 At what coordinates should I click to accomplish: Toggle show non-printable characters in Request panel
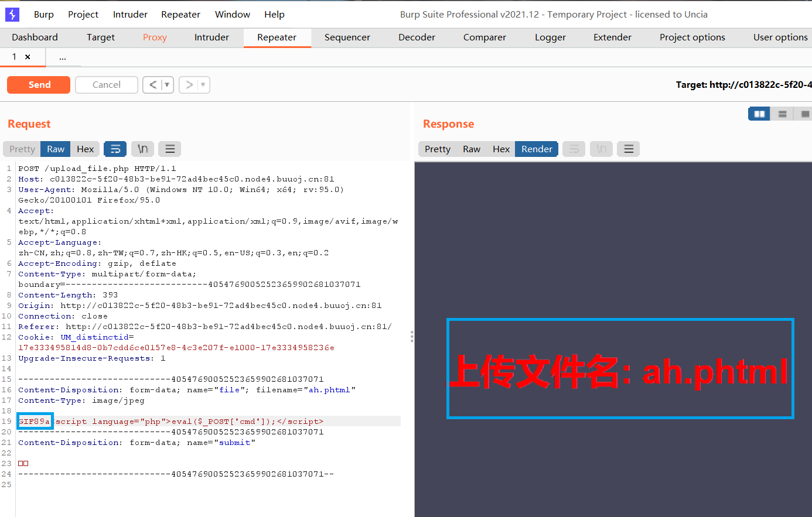pos(142,149)
